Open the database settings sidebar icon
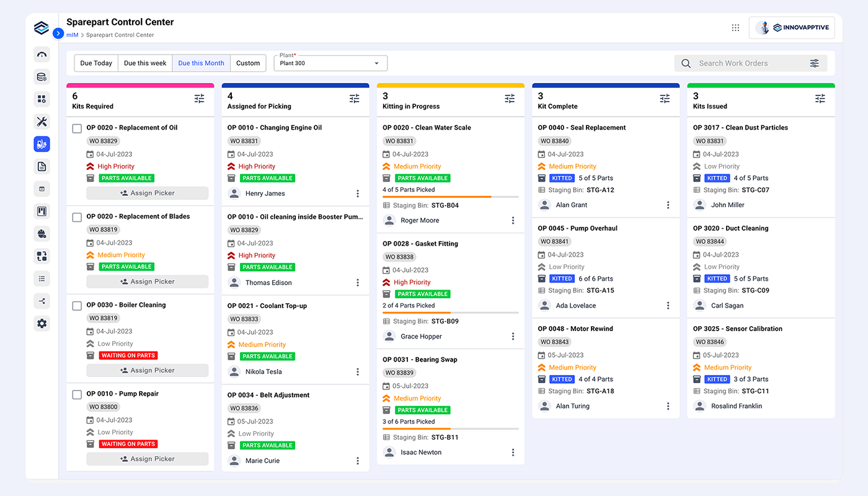Screen dimensions: 868x496 coord(42,77)
